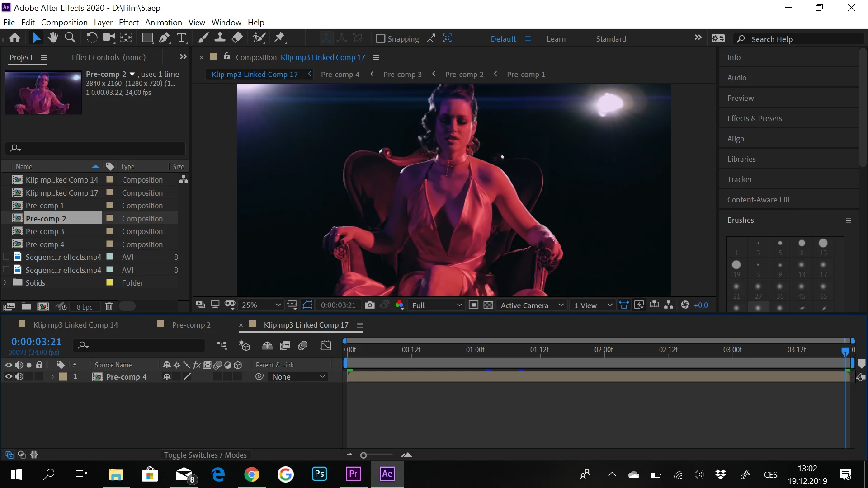
Task: Click Toggle Switches / Modes button
Action: [x=205, y=455]
